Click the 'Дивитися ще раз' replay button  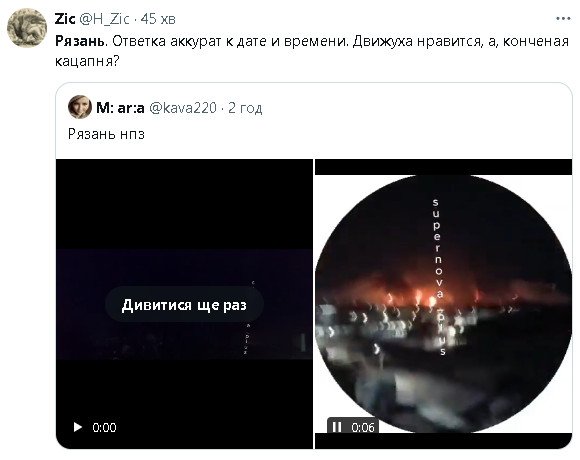pyautogui.click(x=184, y=305)
